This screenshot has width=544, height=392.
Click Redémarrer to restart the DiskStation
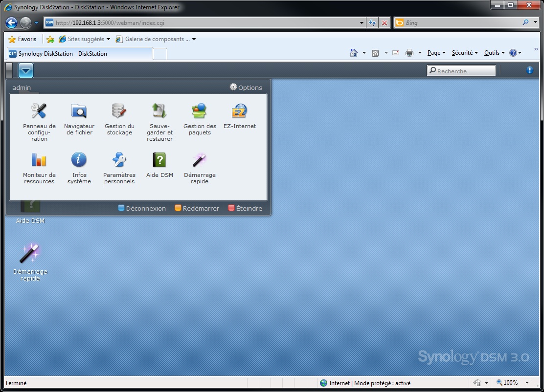[197, 208]
